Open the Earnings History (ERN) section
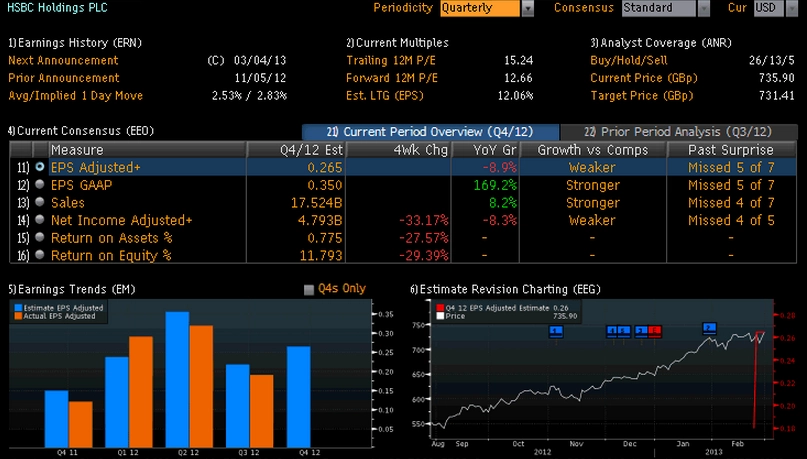807x459 pixels. [x=75, y=43]
